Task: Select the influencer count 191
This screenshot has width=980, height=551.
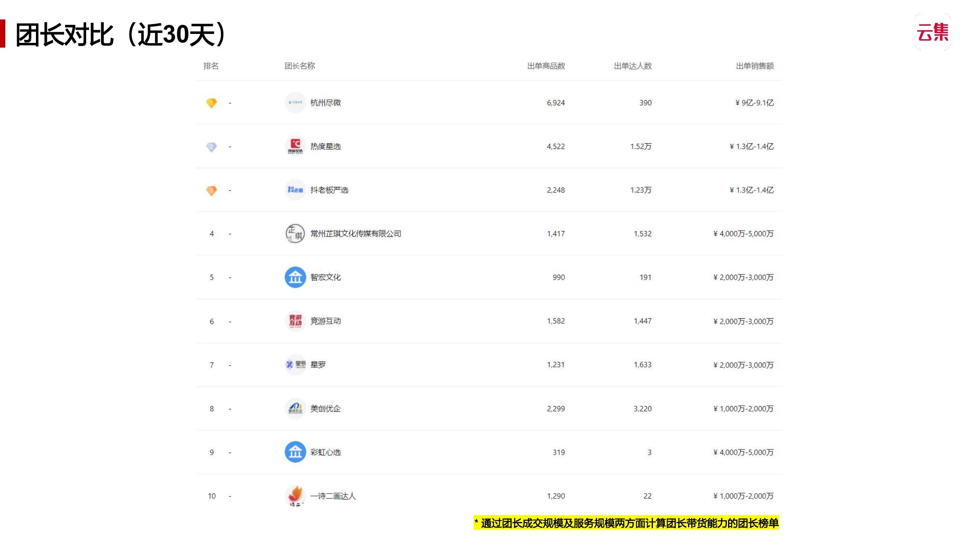Action: tap(646, 277)
